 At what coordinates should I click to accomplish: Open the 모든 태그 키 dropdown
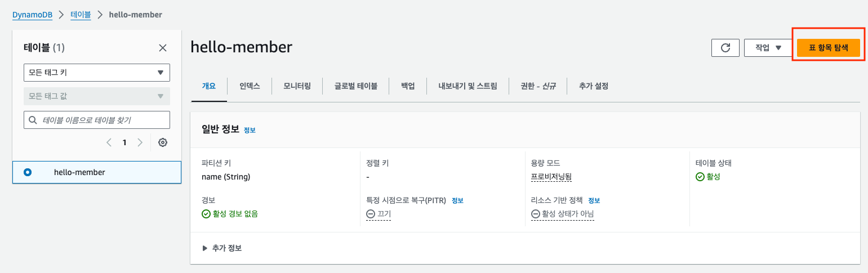click(97, 73)
